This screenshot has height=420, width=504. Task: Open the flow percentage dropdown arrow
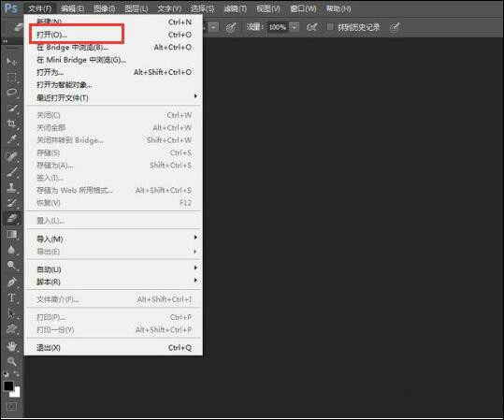(x=295, y=27)
